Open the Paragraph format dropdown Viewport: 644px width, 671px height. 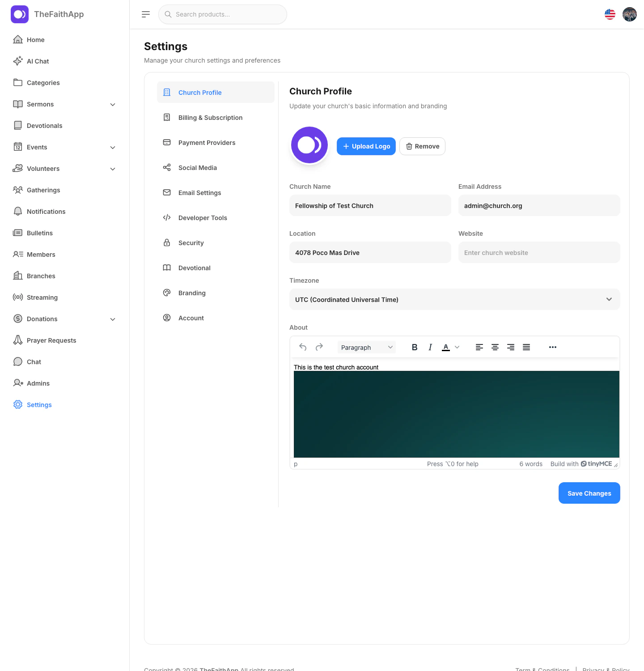[x=367, y=347]
